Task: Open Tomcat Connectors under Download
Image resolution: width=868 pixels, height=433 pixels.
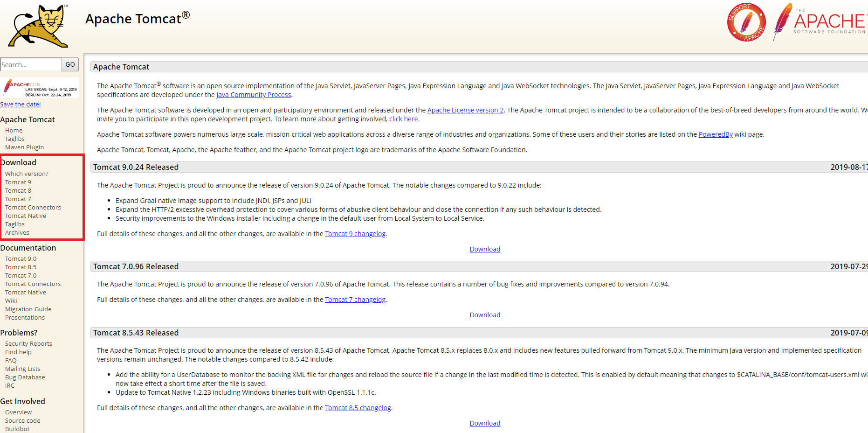Action: [x=33, y=207]
